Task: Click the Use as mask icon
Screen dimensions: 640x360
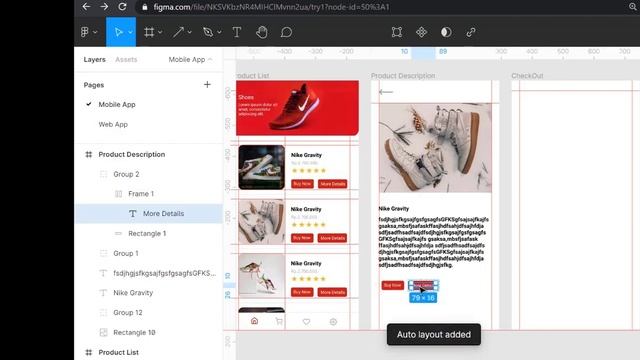Action: pos(446,32)
